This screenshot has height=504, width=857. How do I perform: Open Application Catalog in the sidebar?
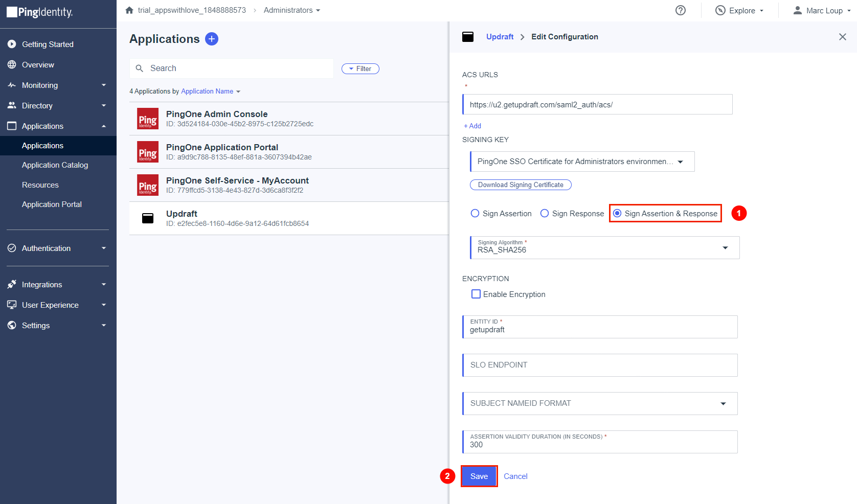(55, 165)
